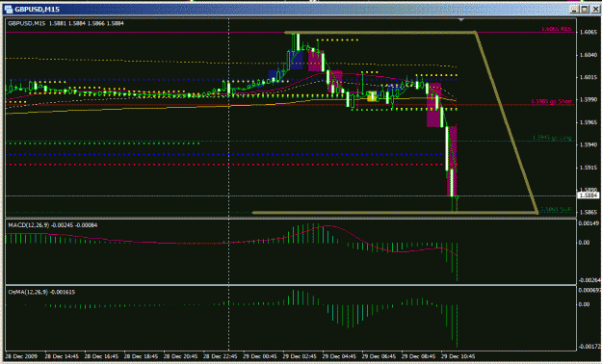602x364 pixels.
Task: Click the OsMA(12,26,9) indicator label
Action: pyautogui.click(x=41, y=292)
